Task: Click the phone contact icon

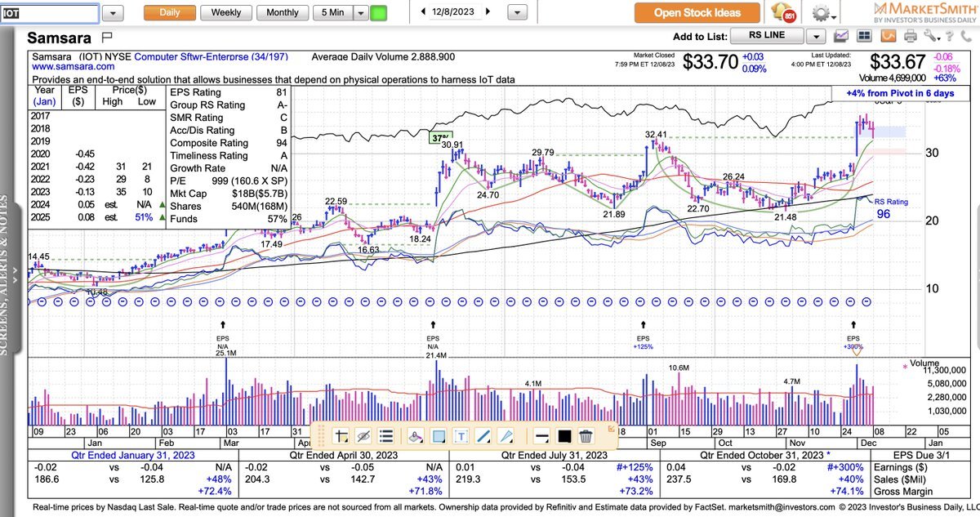Action: (x=966, y=36)
